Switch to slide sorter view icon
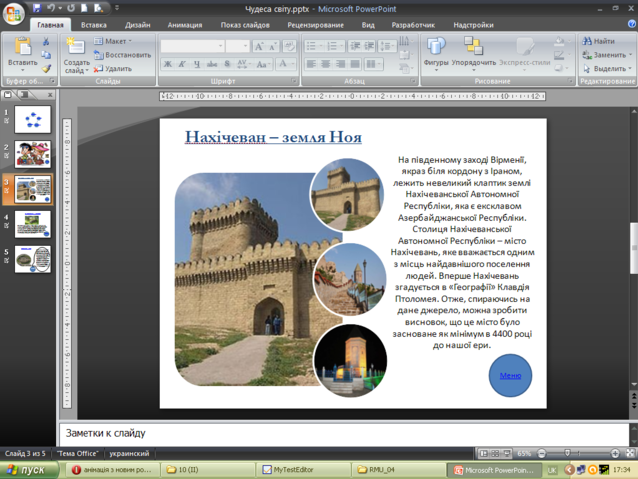The height and width of the screenshot is (479, 638). (495, 453)
